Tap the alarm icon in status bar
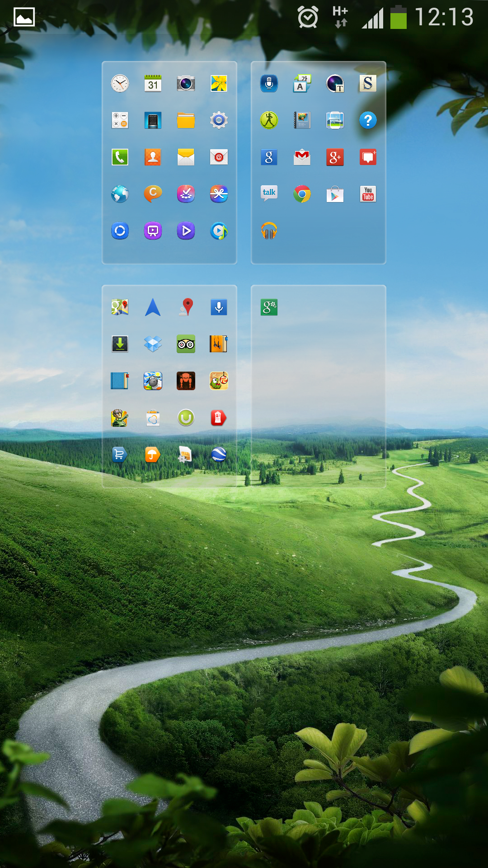 [x=308, y=18]
